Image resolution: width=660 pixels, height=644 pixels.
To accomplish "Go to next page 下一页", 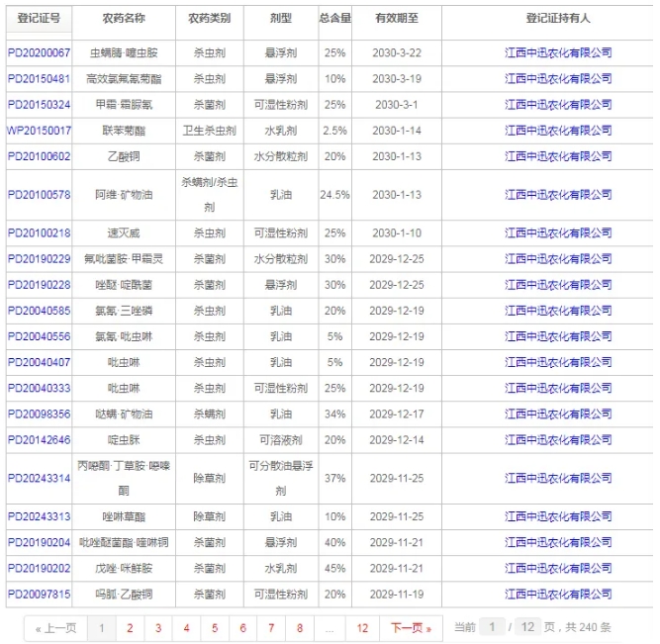I will [411, 628].
